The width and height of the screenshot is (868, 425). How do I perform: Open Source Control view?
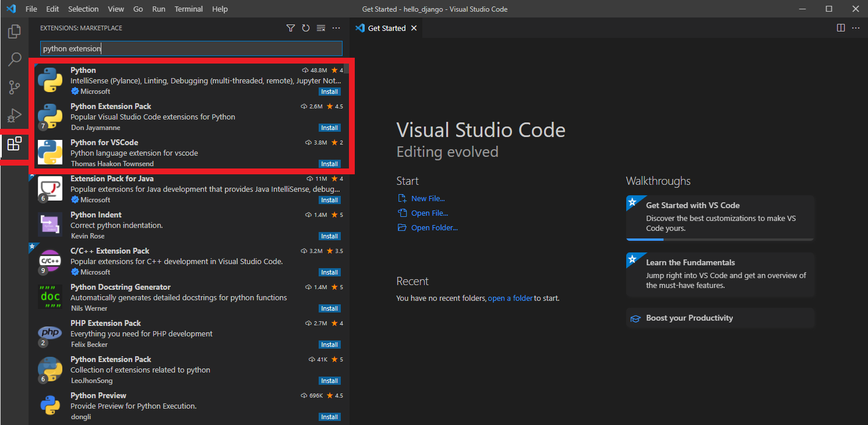click(x=14, y=87)
